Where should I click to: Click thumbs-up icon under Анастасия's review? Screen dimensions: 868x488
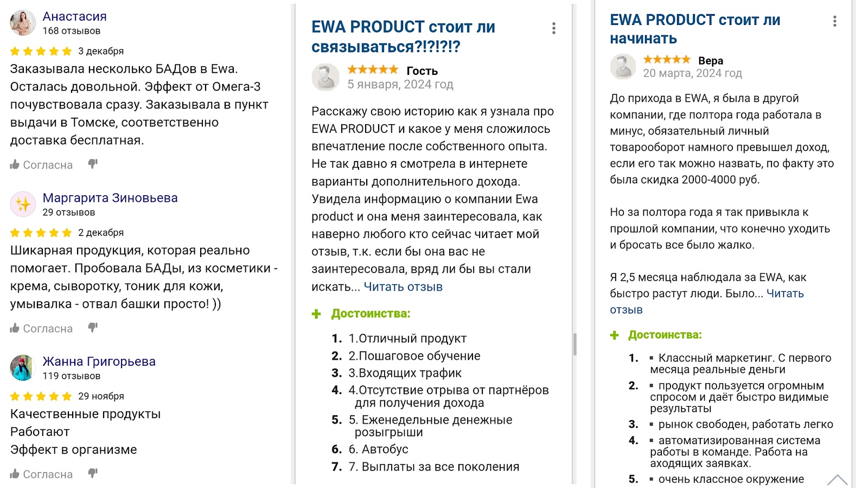[15, 165]
